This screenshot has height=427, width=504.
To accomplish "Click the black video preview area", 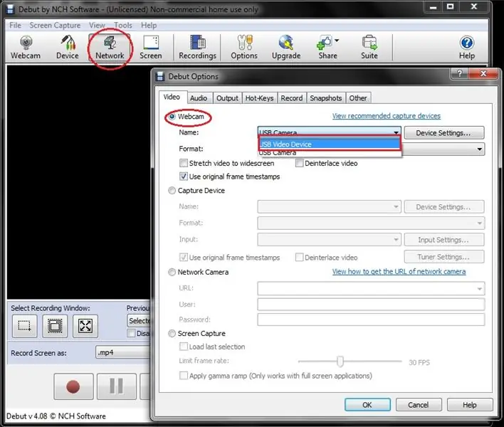I will tap(79, 182).
